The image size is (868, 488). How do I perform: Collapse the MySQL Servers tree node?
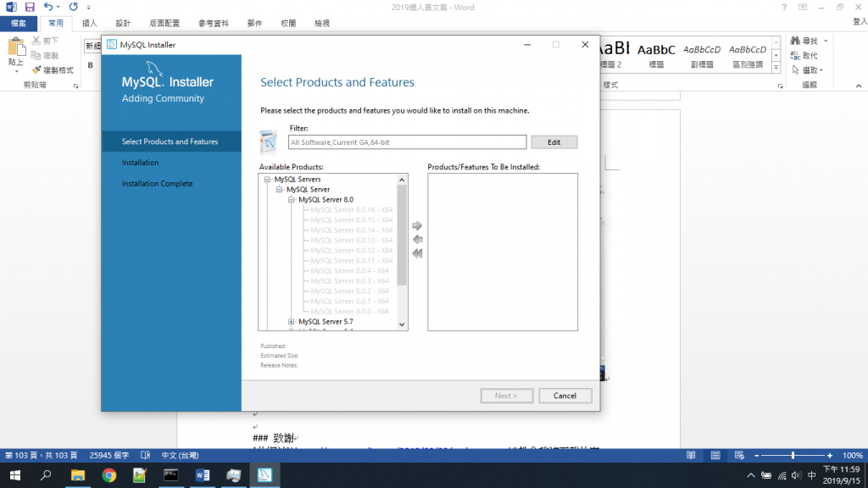(x=267, y=180)
